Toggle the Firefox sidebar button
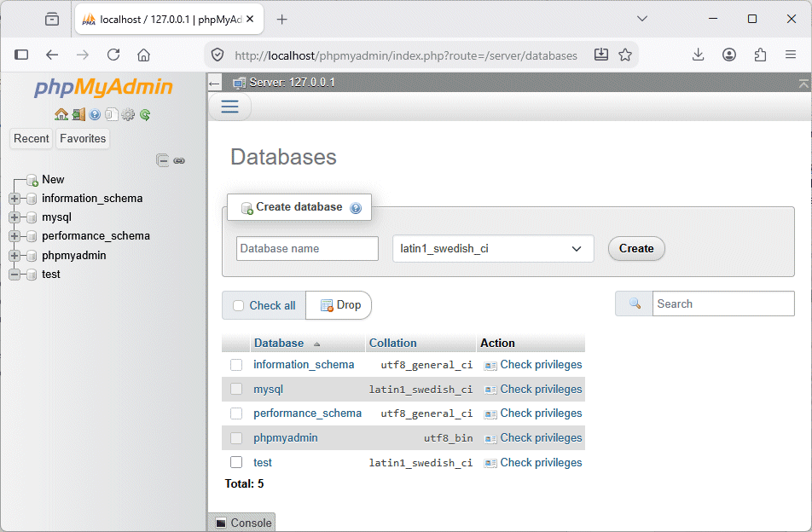Screen dimensions: 812x532 [x=21, y=55]
